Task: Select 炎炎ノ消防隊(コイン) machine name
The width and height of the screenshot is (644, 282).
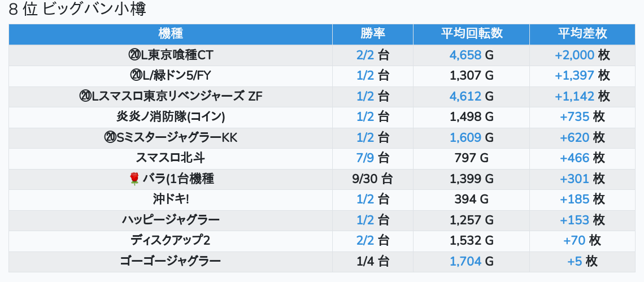Action: point(171,117)
